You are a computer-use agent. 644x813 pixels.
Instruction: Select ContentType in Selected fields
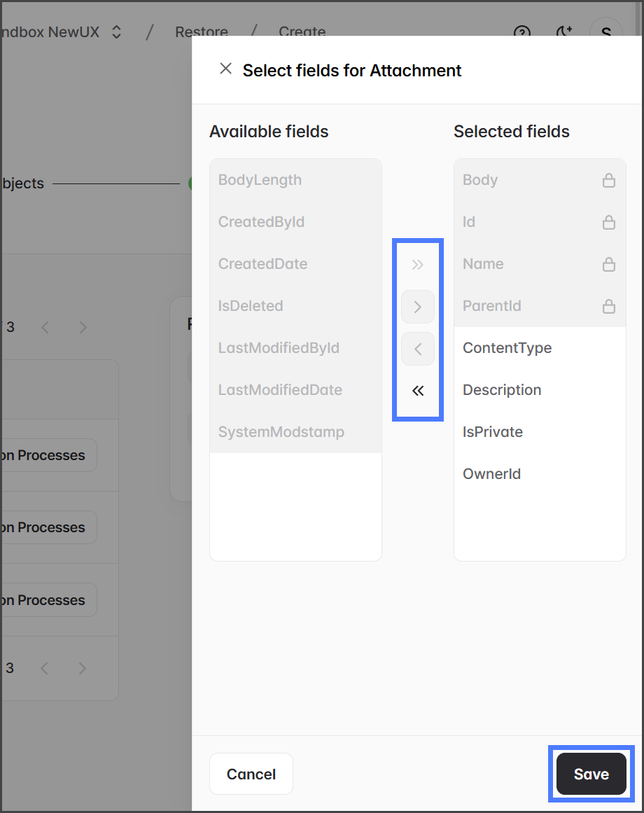(x=507, y=348)
